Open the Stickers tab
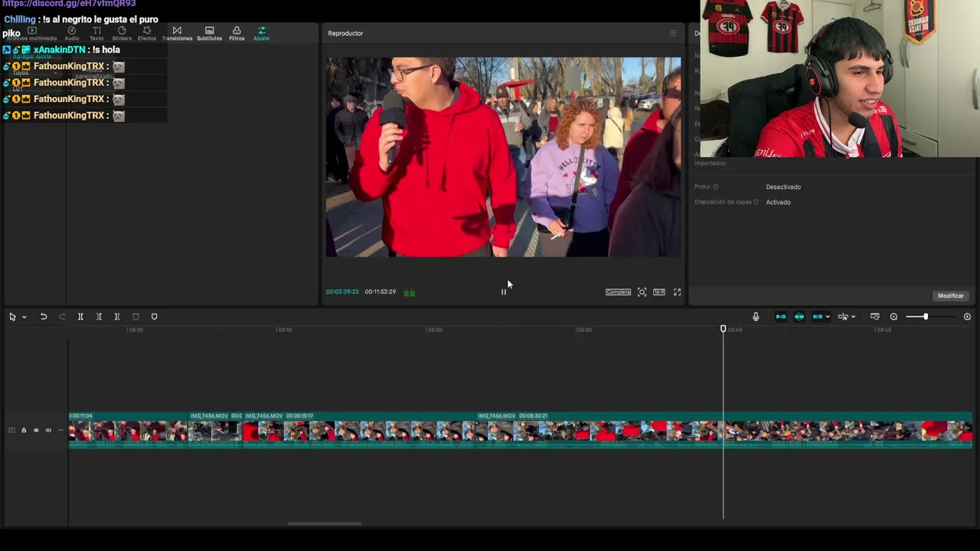The image size is (980, 551). 122,34
